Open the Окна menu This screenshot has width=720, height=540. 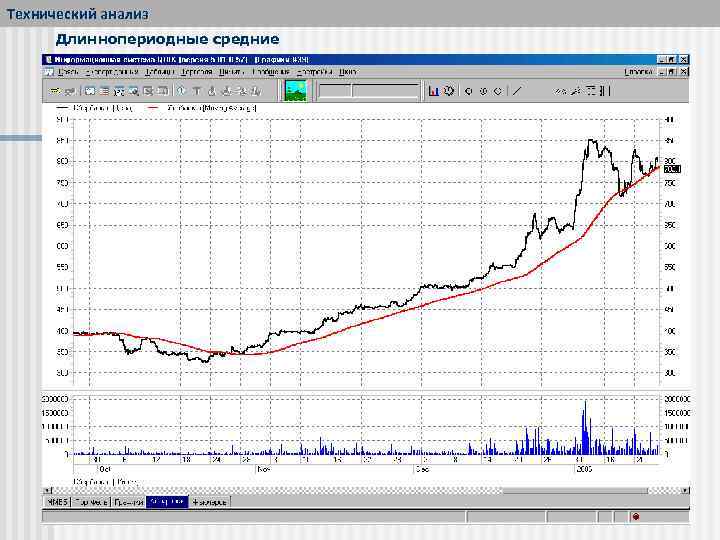coord(348,72)
